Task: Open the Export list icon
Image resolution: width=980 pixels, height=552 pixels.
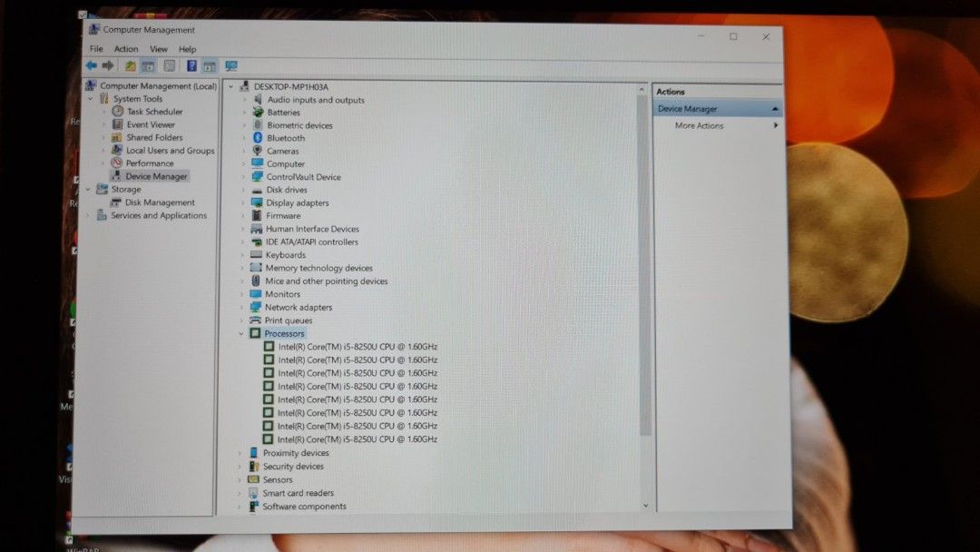Action: (210, 65)
